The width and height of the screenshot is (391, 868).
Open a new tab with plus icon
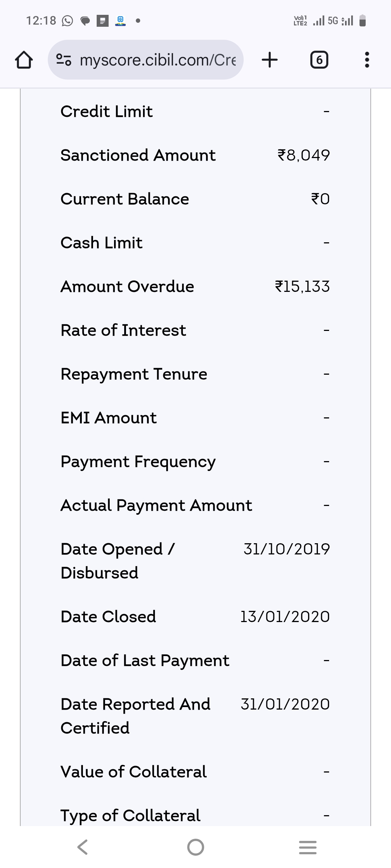click(x=270, y=60)
